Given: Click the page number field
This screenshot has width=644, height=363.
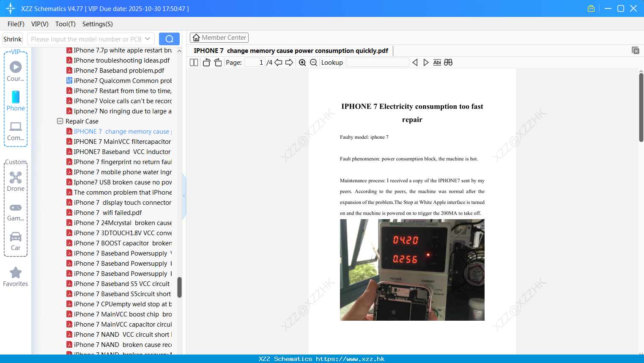Looking at the screenshot, I should pos(255,62).
